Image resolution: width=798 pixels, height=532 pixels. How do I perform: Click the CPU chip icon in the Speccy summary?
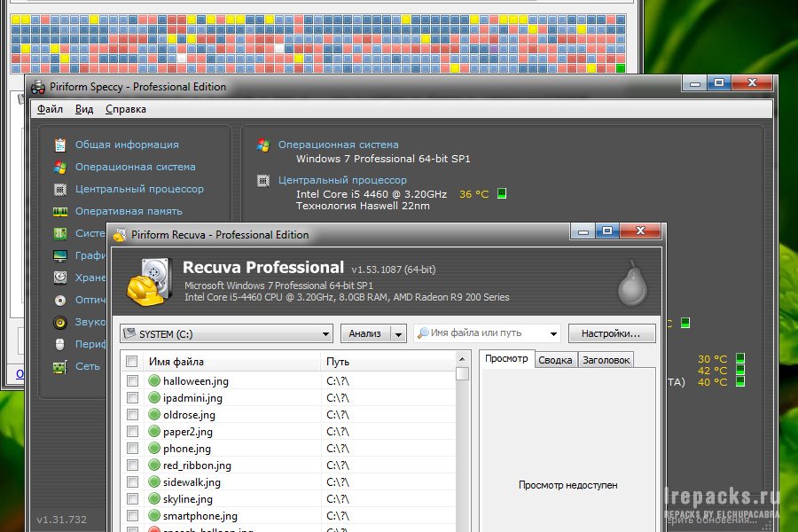tap(263, 181)
